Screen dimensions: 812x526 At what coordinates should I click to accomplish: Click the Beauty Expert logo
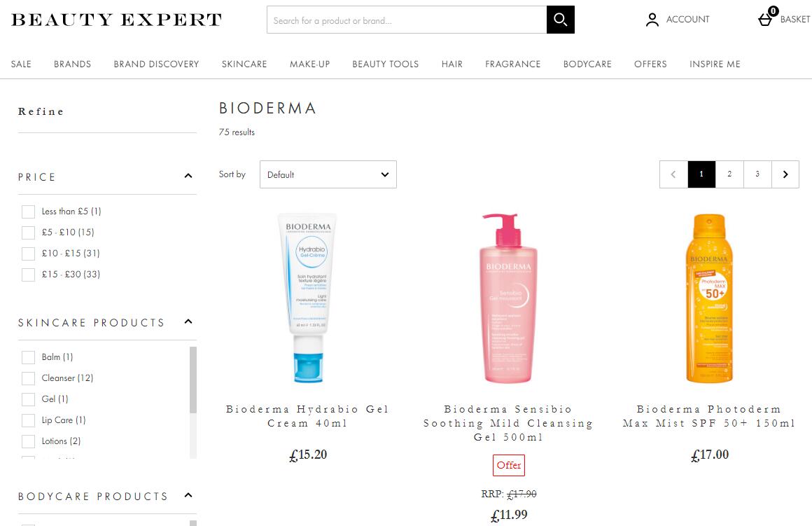116,20
